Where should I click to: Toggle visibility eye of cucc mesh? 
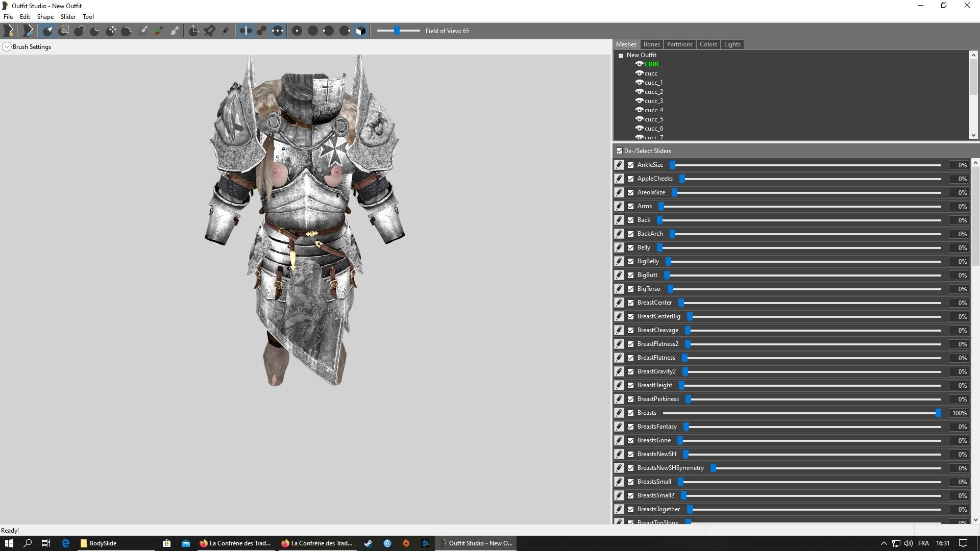click(639, 73)
